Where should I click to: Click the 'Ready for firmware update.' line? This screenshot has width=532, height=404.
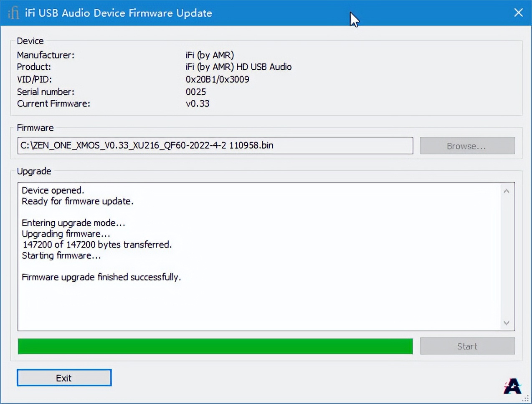78,201
